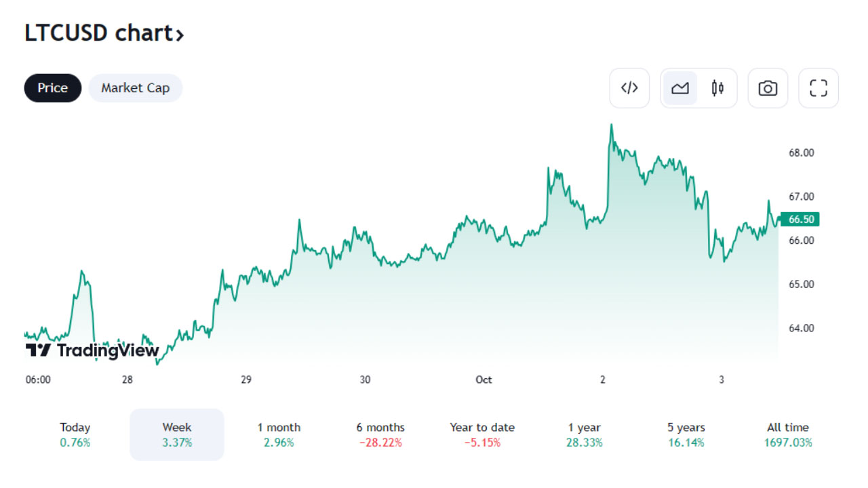The image size is (868, 488).
Task: Switch to area chart view
Action: pyautogui.click(x=680, y=88)
